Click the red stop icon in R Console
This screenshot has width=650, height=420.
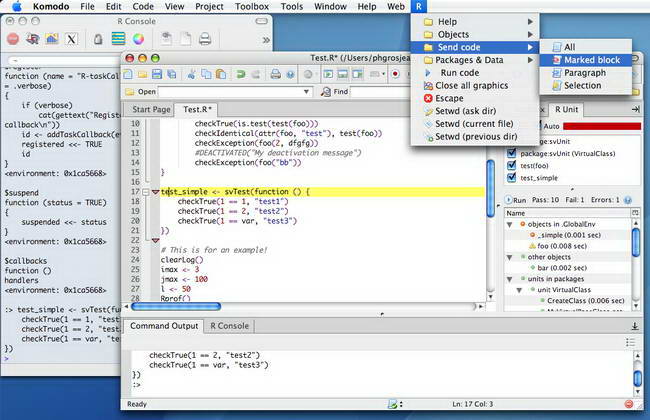click(10, 39)
